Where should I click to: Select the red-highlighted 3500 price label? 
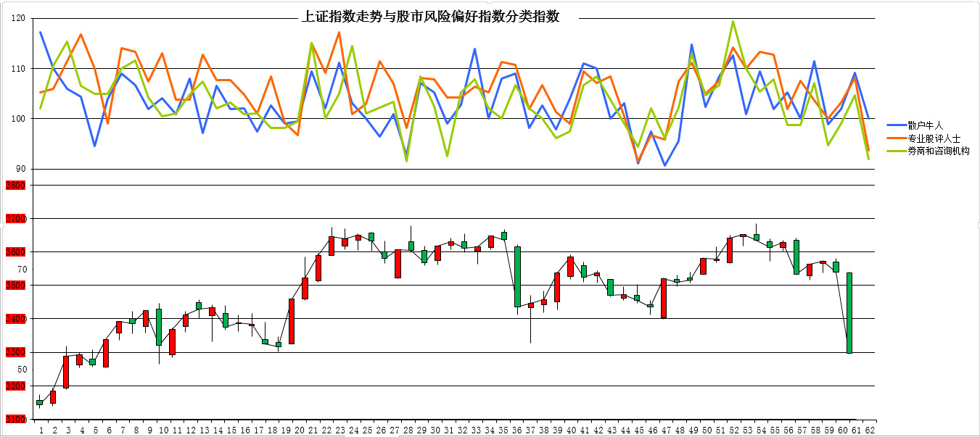pos(15,286)
